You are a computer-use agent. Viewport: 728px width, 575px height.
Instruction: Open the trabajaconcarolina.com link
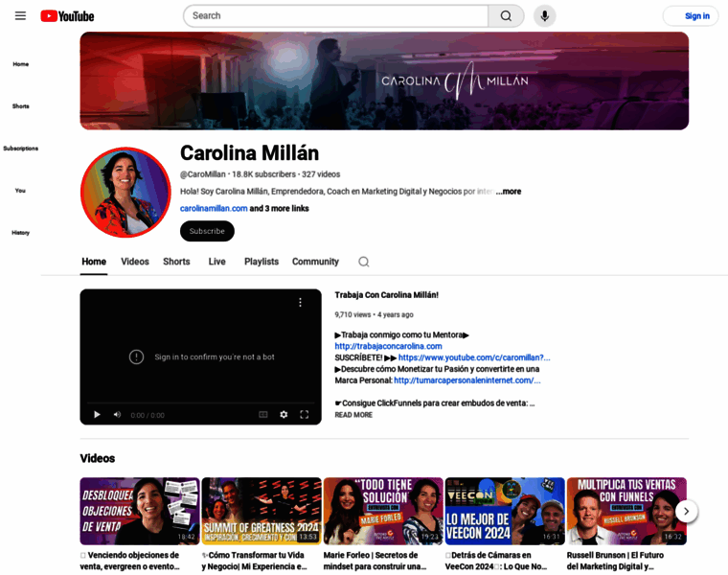tap(388, 346)
